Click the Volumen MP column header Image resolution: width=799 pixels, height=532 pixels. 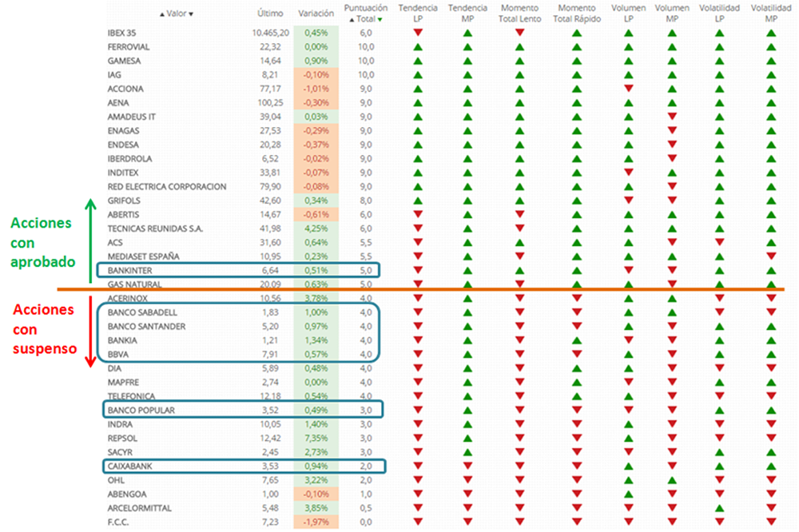pos(672,14)
